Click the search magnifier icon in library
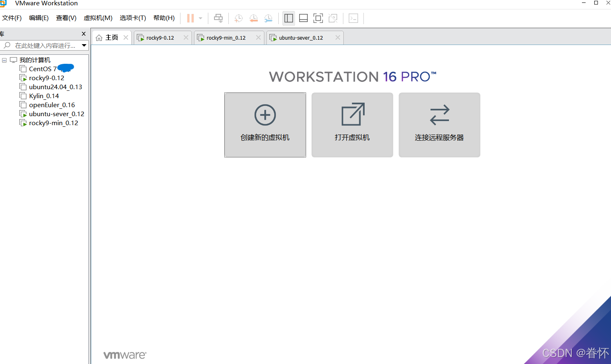 click(x=7, y=45)
